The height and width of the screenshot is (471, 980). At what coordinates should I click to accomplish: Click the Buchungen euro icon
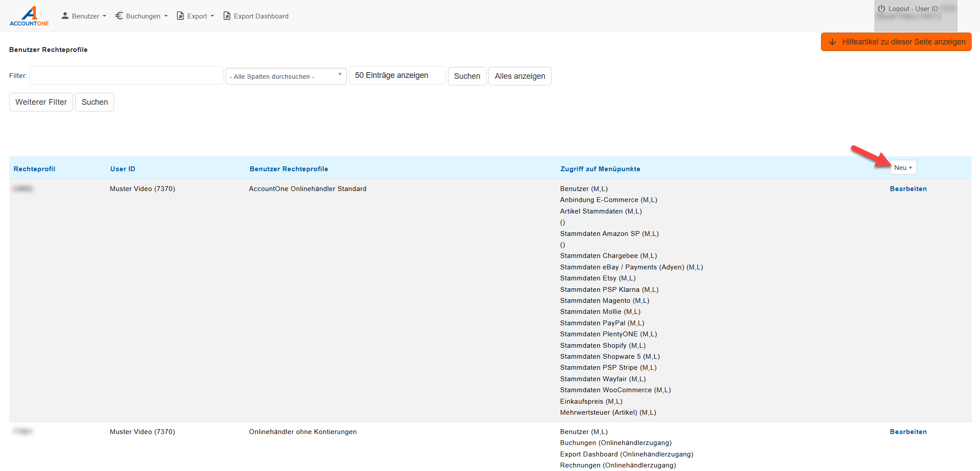point(119,16)
